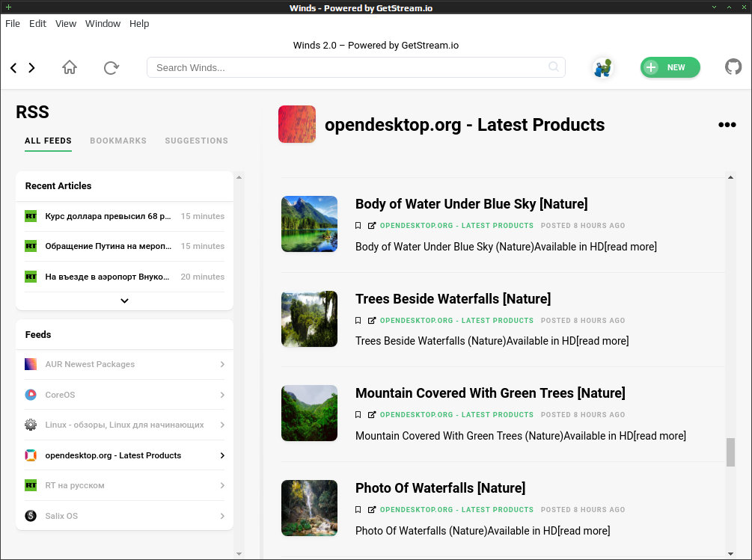Click the search magnifier icon
Viewport: 752px width, 560px height.
[554, 67]
